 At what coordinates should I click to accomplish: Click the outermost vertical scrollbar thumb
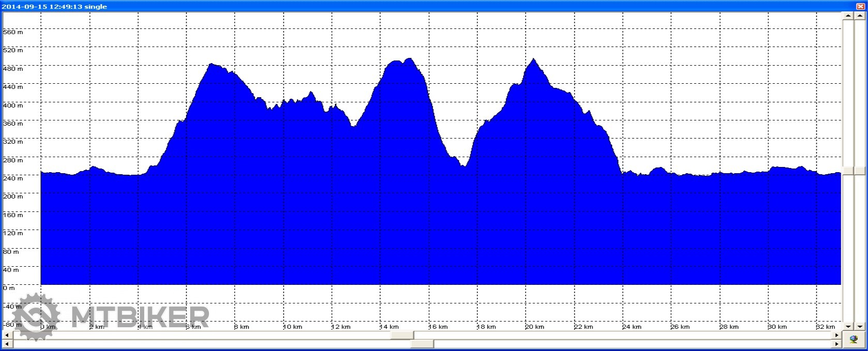(x=860, y=171)
